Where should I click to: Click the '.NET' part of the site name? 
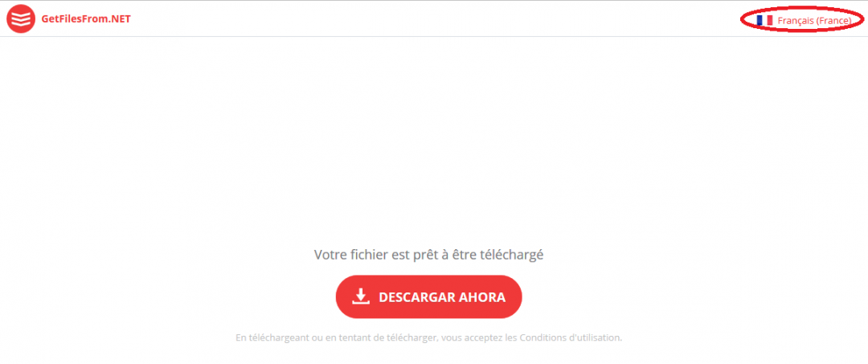point(120,18)
